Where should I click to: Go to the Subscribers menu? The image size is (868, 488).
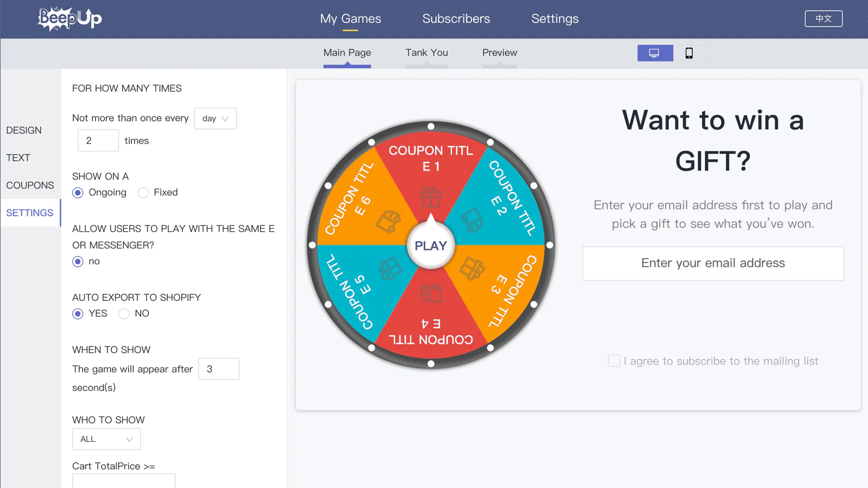(x=456, y=19)
